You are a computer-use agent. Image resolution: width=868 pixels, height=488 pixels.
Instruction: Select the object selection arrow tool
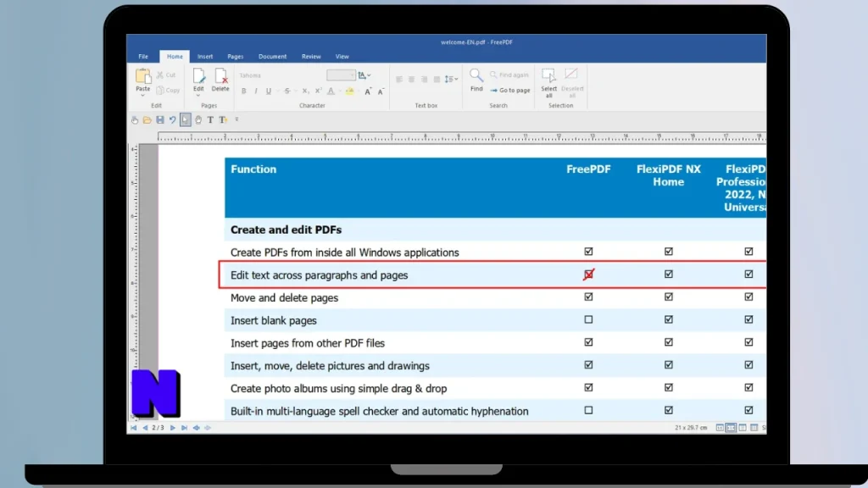coord(186,120)
